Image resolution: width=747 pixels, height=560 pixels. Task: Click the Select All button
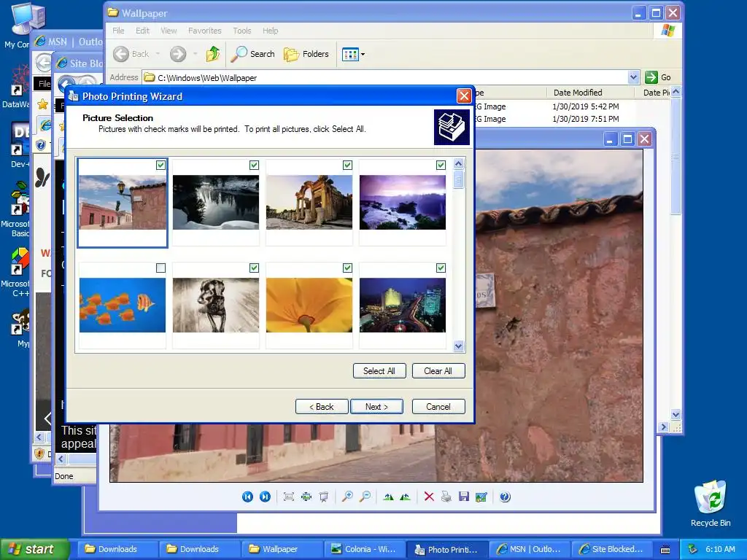click(379, 371)
